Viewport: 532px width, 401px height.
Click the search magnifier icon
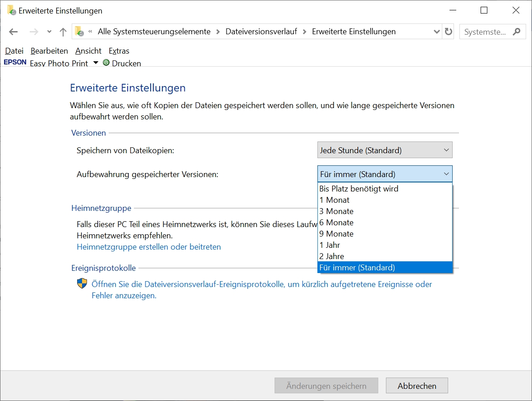coord(516,32)
